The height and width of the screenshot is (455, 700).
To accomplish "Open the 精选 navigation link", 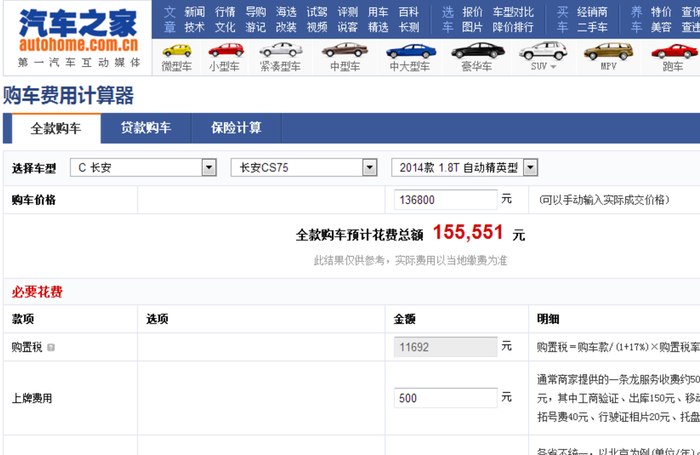I will (378, 27).
